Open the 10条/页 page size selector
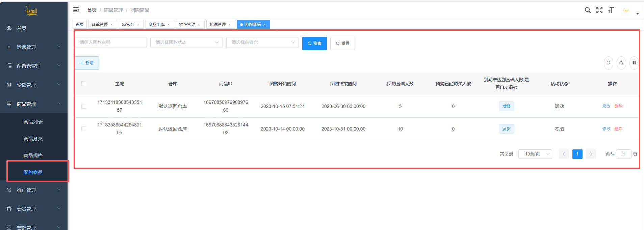This screenshot has width=644, height=230. 535,154
